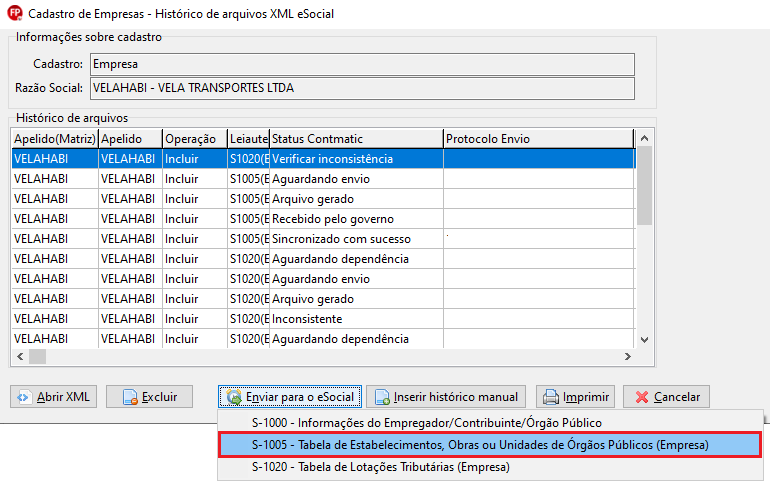Select S-1020 Tabela de Lotações Tributárias entry
Image resolution: width=770 pixels, height=486 pixels.
490,467
